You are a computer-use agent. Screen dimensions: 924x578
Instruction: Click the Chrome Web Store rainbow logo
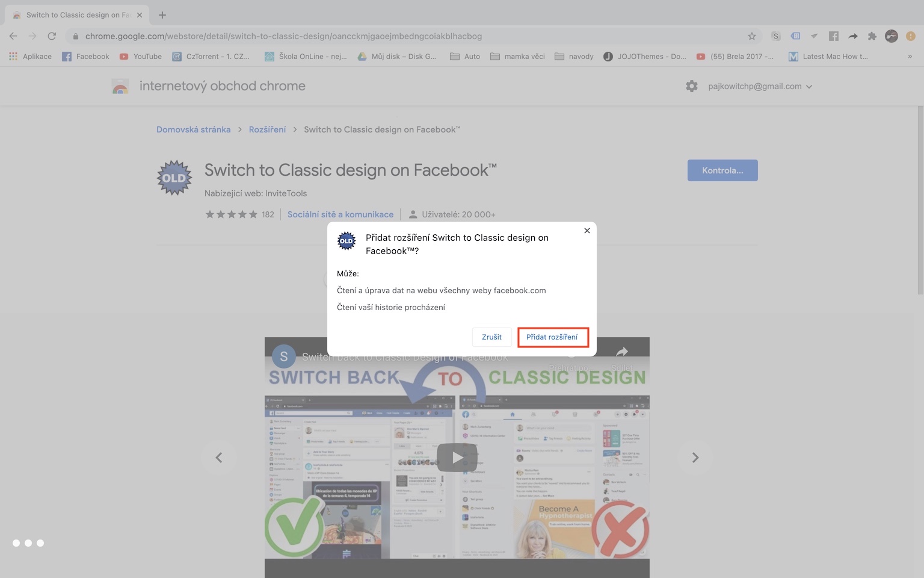tap(120, 86)
